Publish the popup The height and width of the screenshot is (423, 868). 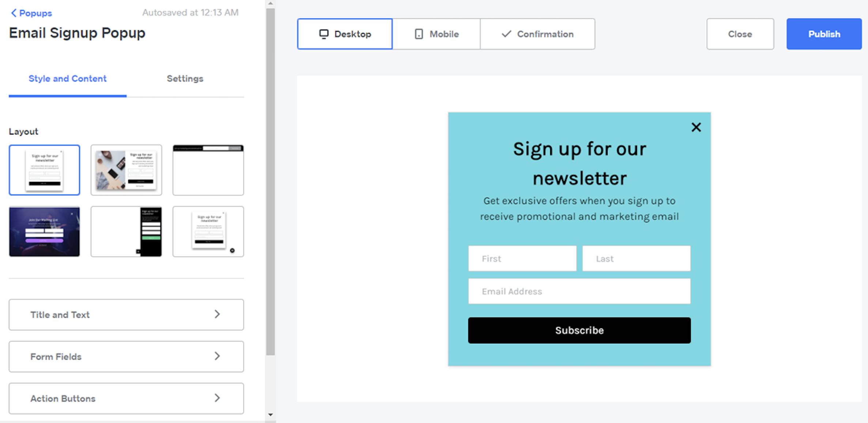(x=824, y=34)
